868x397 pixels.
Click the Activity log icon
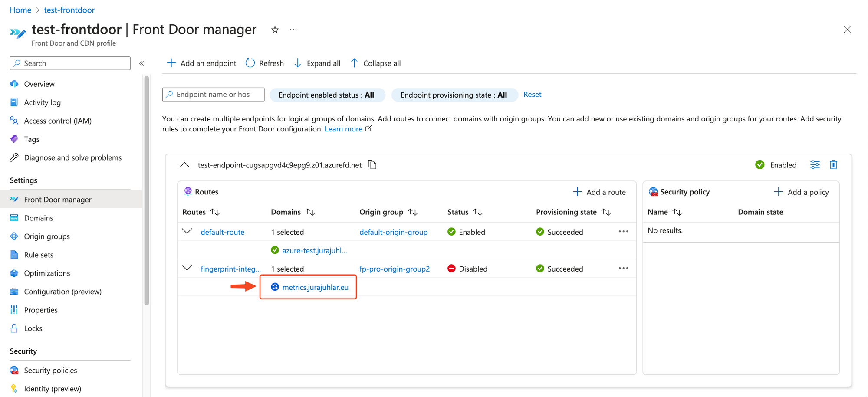[x=14, y=102]
